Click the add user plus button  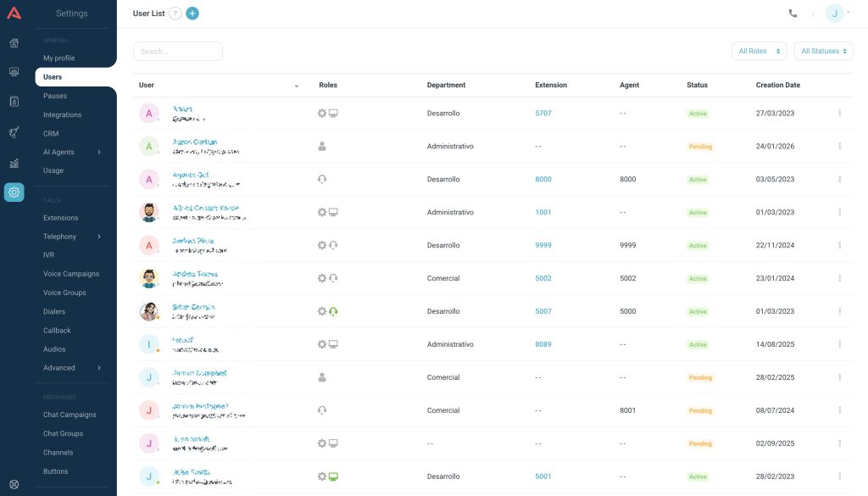pos(192,14)
